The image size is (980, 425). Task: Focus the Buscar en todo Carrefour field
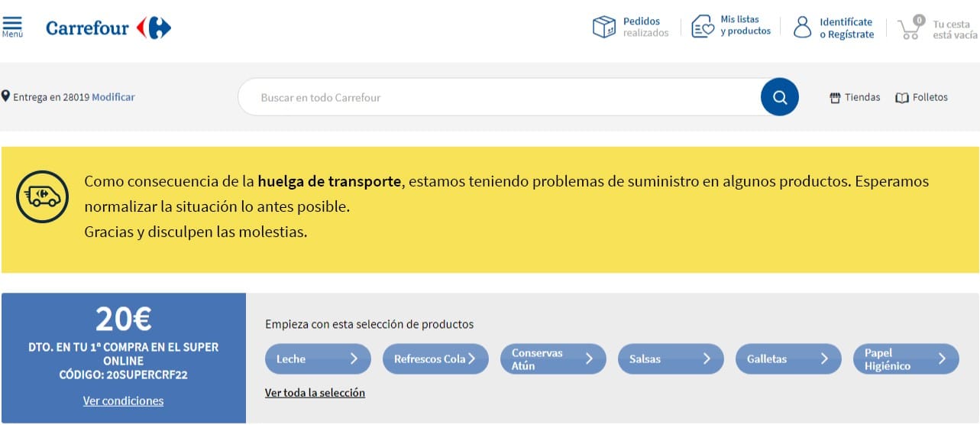pos(499,97)
